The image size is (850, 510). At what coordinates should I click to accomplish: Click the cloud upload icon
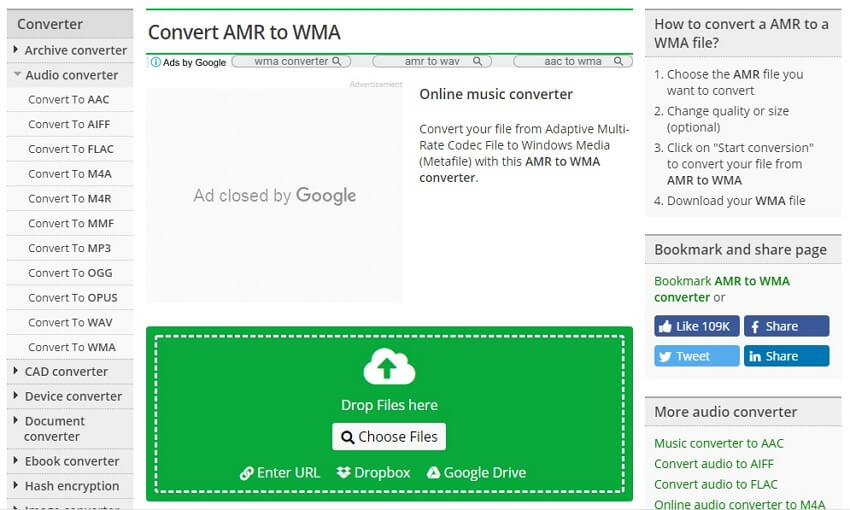(389, 366)
